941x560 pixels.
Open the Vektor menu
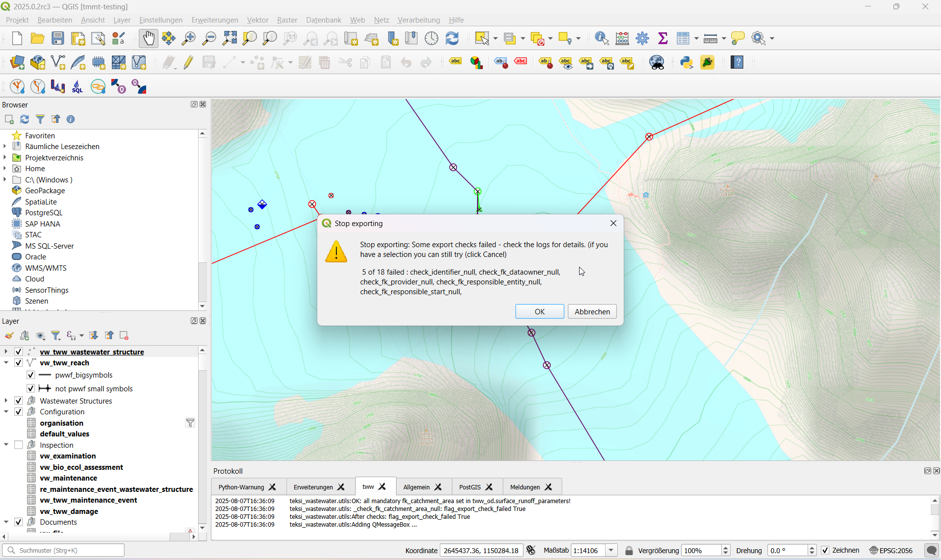coord(257,20)
